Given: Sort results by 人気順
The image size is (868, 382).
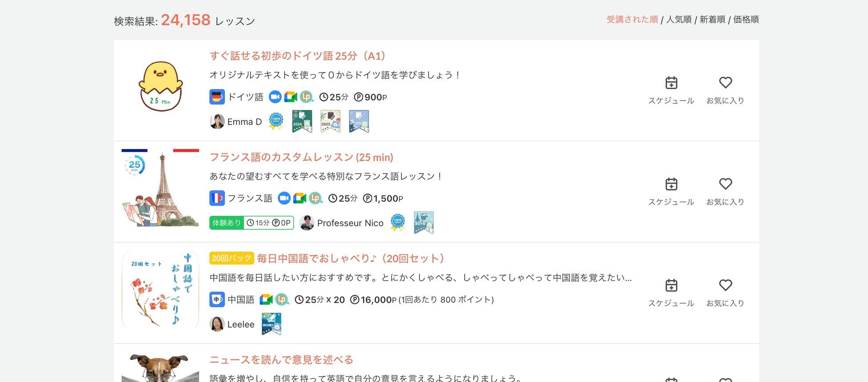Looking at the screenshot, I should point(679,20).
